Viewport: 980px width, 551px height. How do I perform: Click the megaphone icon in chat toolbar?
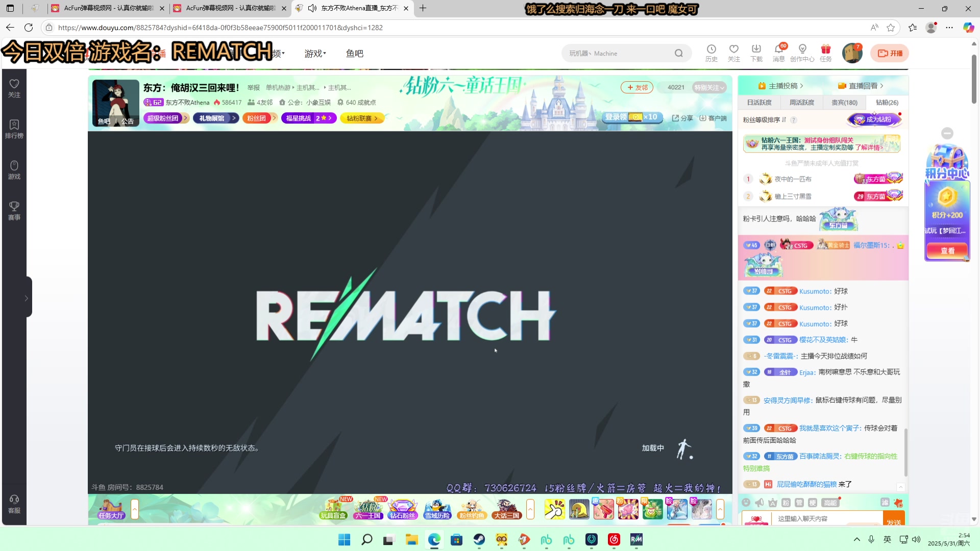tap(759, 503)
